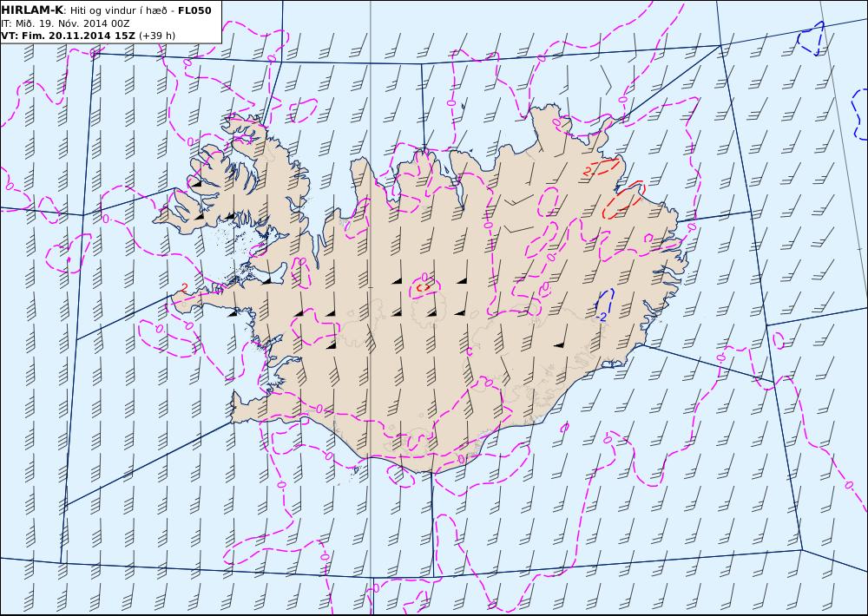Click the blue "2" contour label over eastern Iceland
Image resolution: width=868 pixels, height=616 pixels.
[x=603, y=318]
